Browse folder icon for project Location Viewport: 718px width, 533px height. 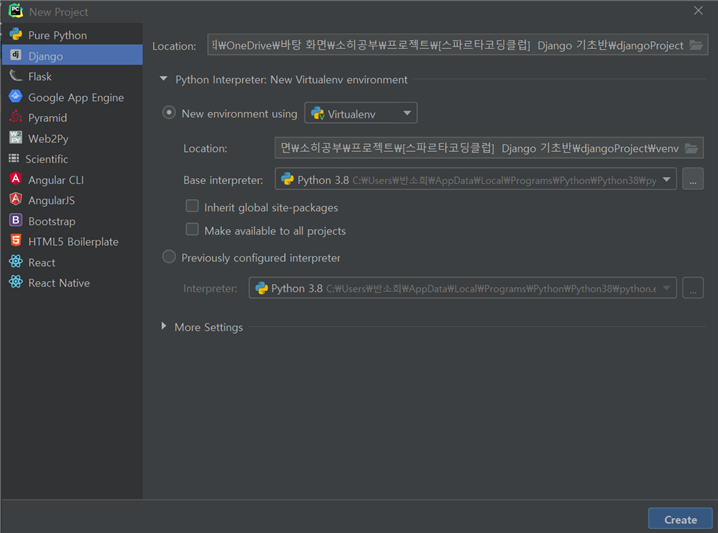point(696,45)
